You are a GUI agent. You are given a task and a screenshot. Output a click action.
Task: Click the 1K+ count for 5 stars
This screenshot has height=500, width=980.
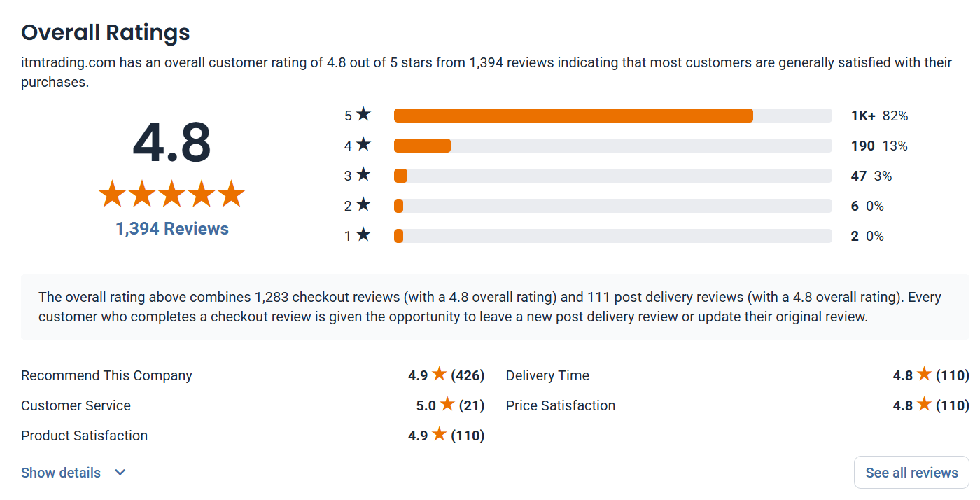click(x=863, y=116)
